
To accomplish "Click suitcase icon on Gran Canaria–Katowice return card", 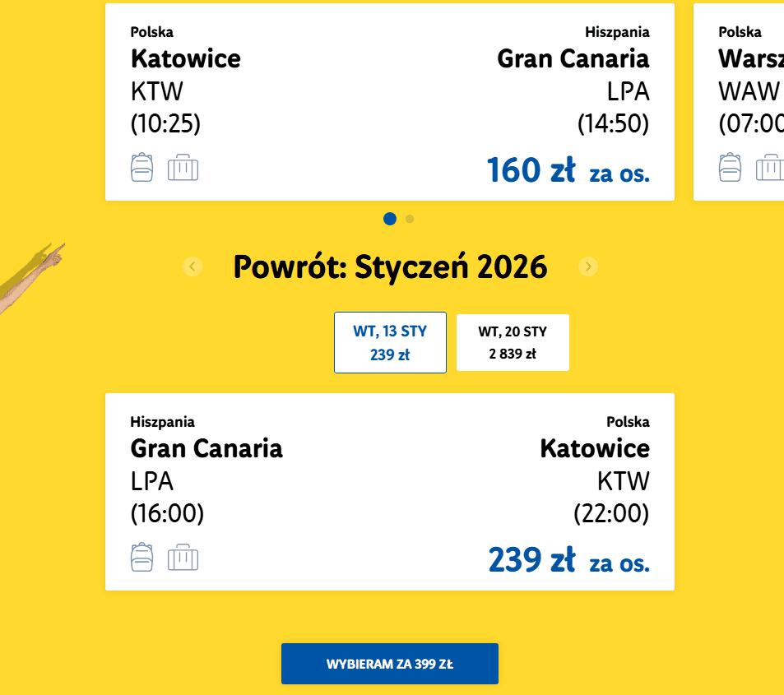I will tap(183, 558).
